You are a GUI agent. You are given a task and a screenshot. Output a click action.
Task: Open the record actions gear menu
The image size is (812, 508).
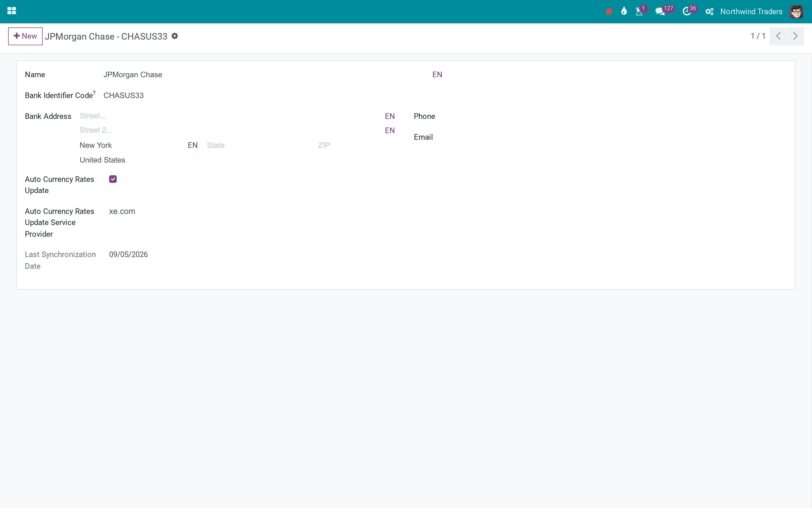point(175,36)
